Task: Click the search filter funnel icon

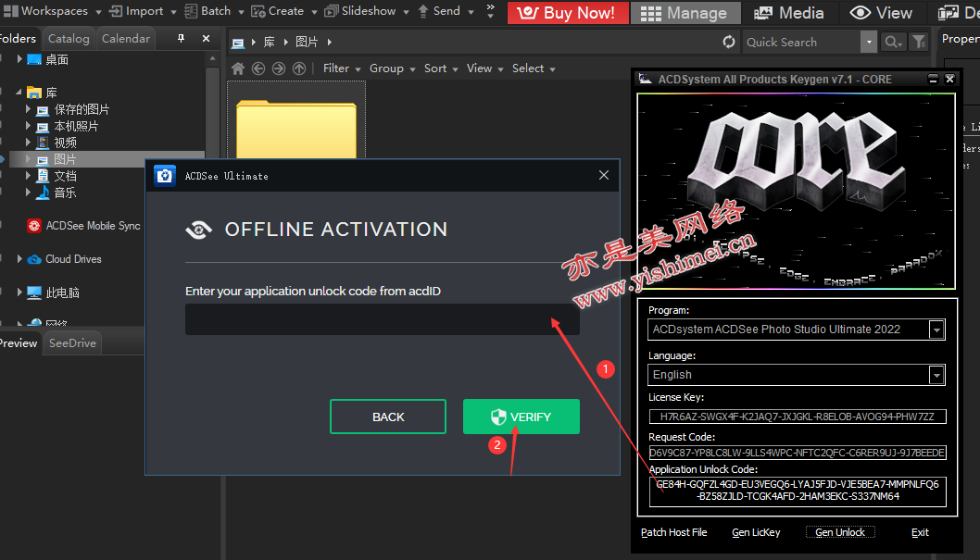Action: [919, 42]
